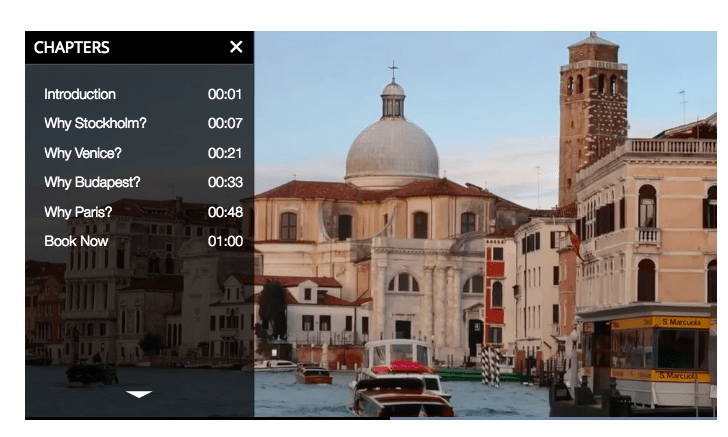Screen dimensions: 728x437
Task: Click the 'Book Now' chapter link
Action: pyautogui.click(x=76, y=241)
